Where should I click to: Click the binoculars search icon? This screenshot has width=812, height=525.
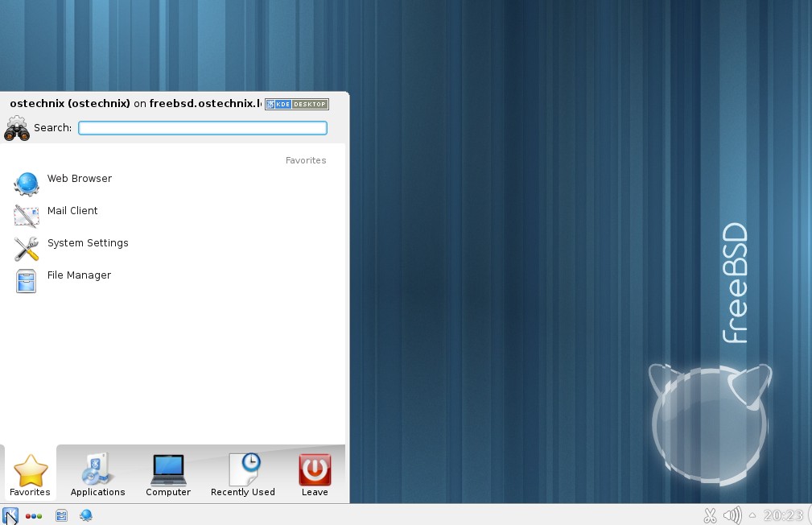tap(17, 128)
